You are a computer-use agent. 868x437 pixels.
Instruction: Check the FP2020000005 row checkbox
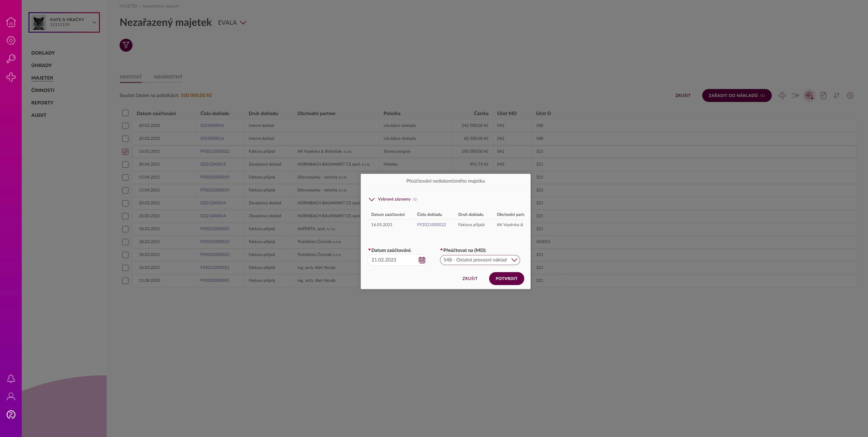click(x=125, y=280)
